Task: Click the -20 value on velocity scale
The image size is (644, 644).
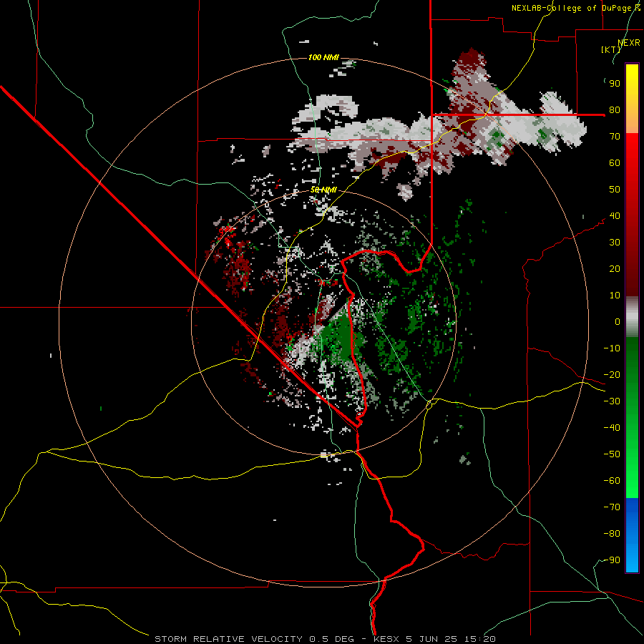Action: (x=612, y=374)
